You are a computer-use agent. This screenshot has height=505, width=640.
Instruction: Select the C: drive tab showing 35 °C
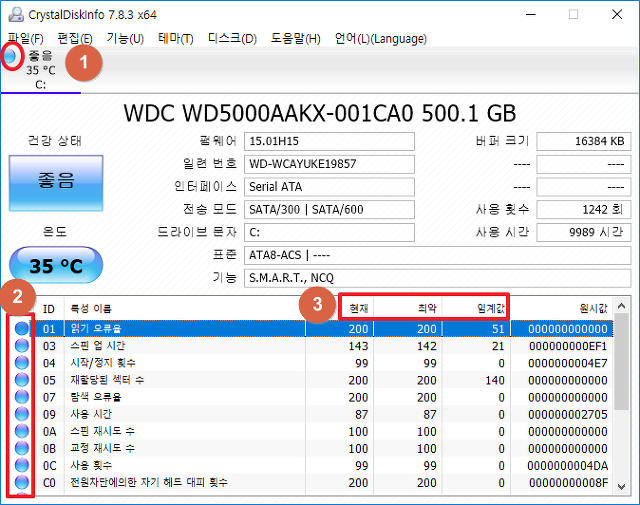pyautogui.click(x=41, y=69)
